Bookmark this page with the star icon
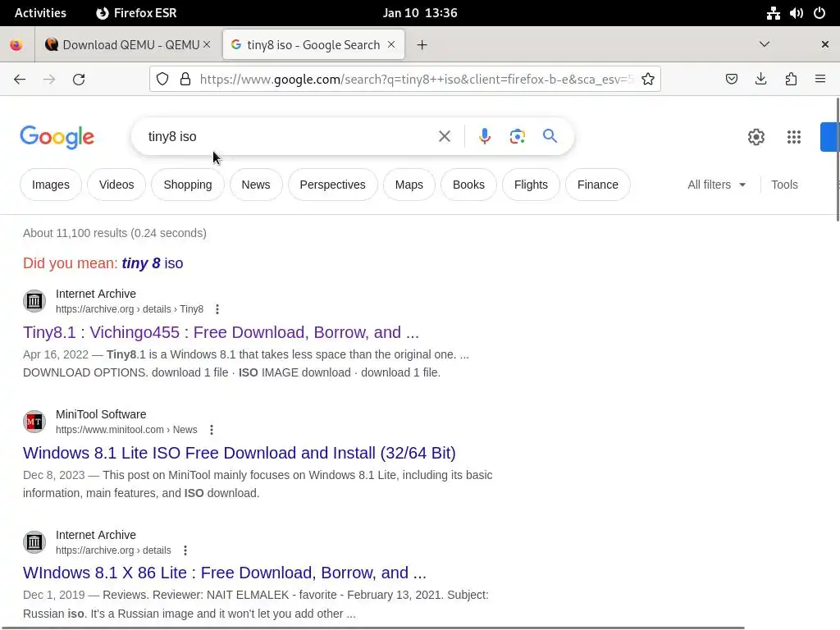This screenshot has height=630, width=840. (x=648, y=80)
